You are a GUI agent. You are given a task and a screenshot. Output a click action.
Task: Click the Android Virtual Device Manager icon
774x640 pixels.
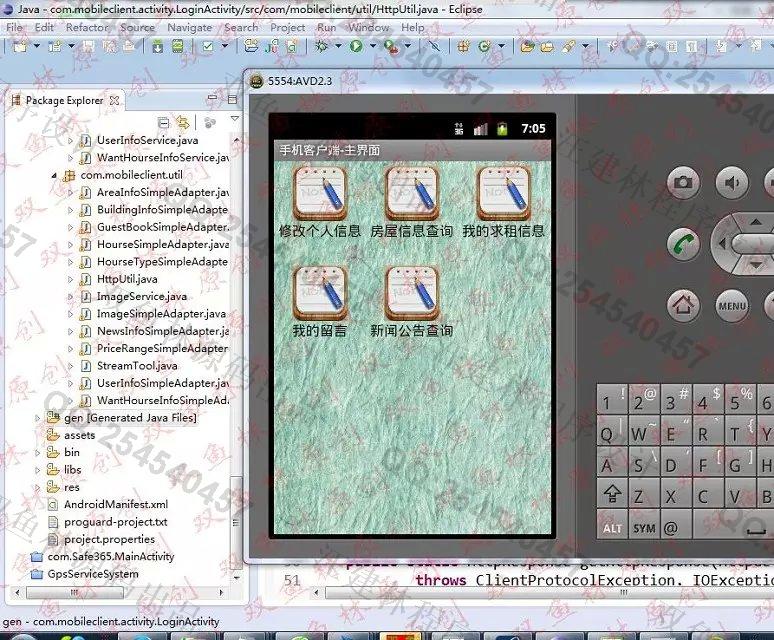pos(178,46)
